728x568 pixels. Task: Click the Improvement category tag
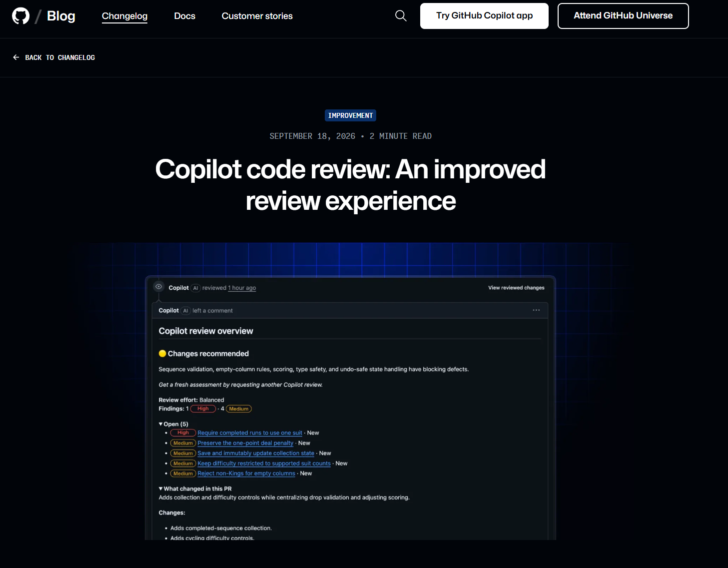click(350, 115)
